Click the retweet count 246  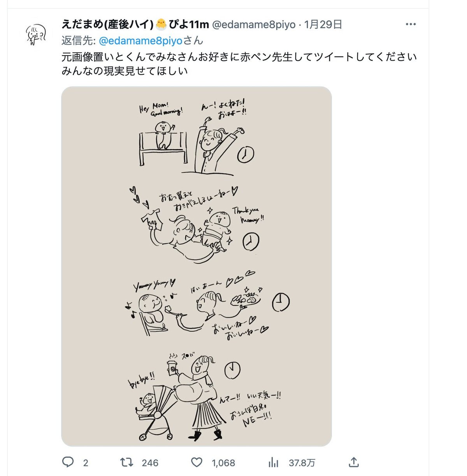pyautogui.click(x=150, y=463)
